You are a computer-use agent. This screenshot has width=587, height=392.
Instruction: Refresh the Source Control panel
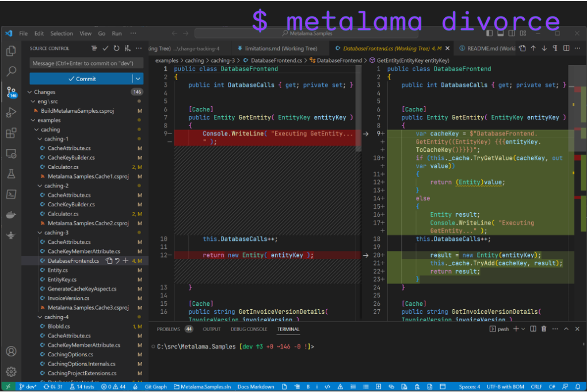[x=116, y=48]
